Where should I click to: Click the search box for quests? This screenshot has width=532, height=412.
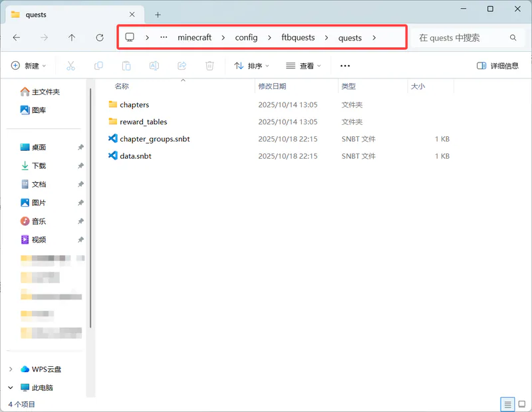[468, 38]
